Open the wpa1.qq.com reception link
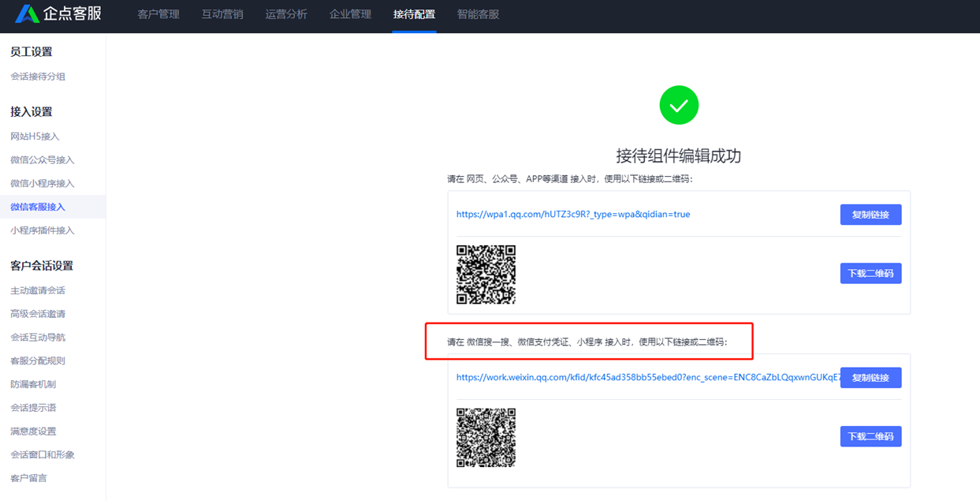980x501 pixels. tap(573, 214)
